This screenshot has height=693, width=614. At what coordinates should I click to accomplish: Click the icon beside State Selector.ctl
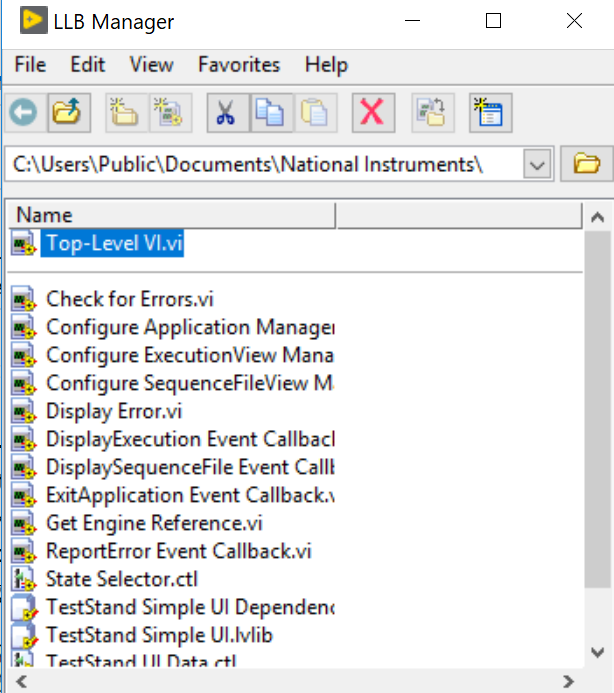(x=23, y=579)
